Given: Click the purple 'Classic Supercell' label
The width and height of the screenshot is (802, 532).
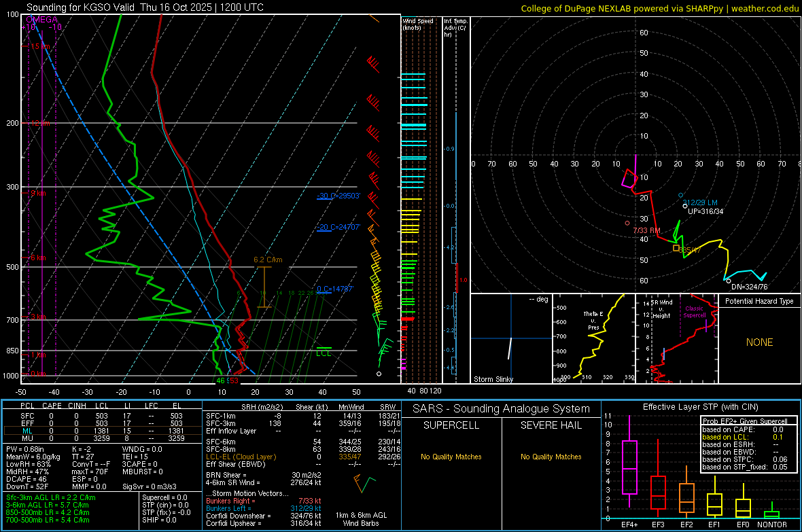Looking at the screenshot, I should click(694, 312).
